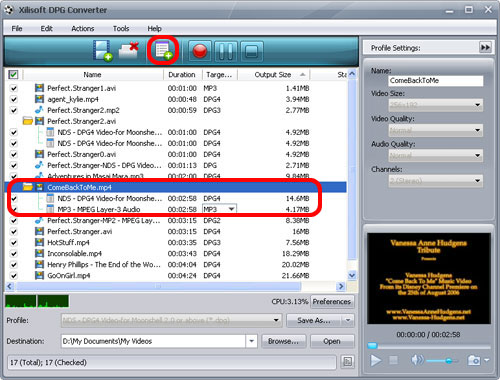Screen dimensions: 500x380
Task: Uncheck Inconsolable.mp4 checkbox
Action: pyautogui.click(x=14, y=254)
